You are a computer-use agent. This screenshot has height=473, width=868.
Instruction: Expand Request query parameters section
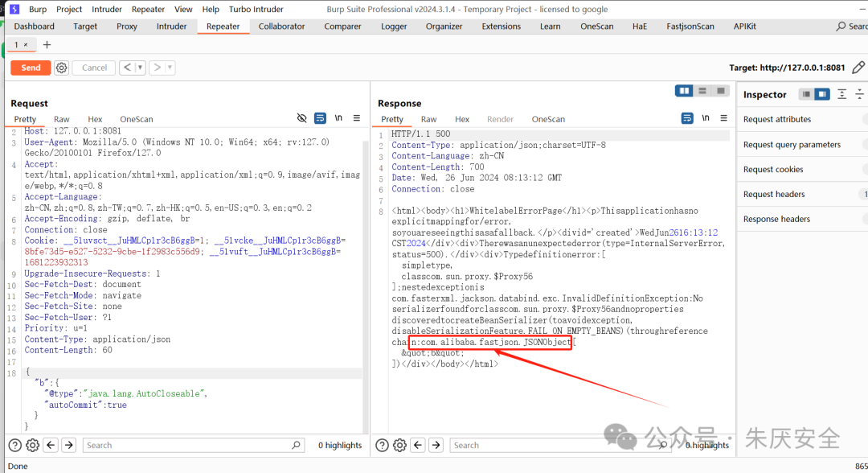[803, 145]
